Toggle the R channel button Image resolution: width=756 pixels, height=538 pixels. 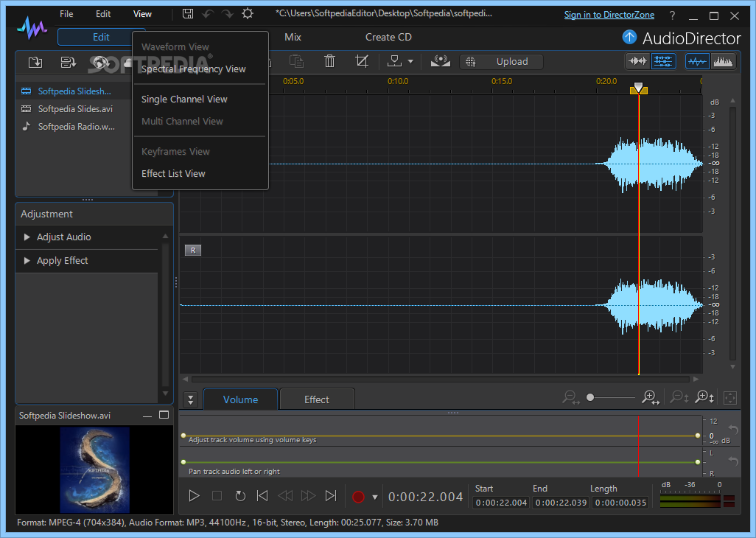(193, 250)
